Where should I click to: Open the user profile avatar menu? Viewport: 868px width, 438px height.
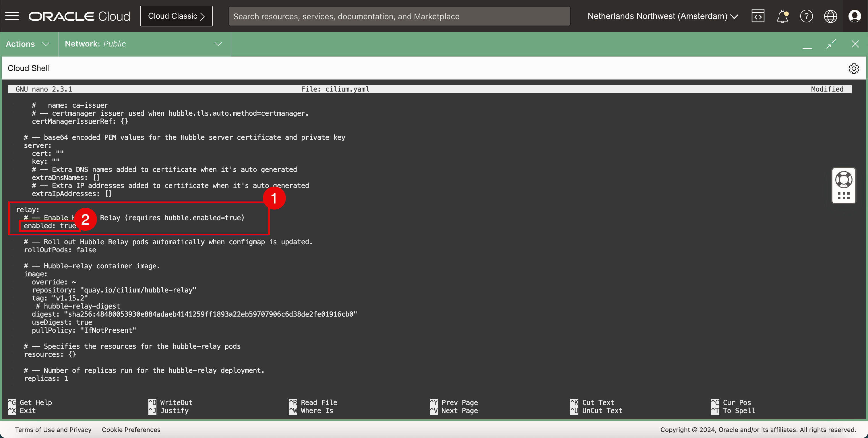(x=855, y=16)
